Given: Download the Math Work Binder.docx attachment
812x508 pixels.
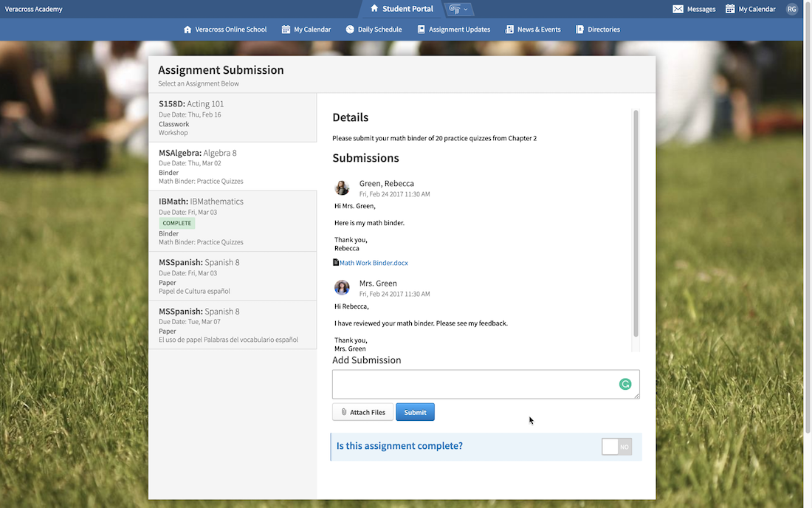Looking at the screenshot, I should [x=374, y=261].
